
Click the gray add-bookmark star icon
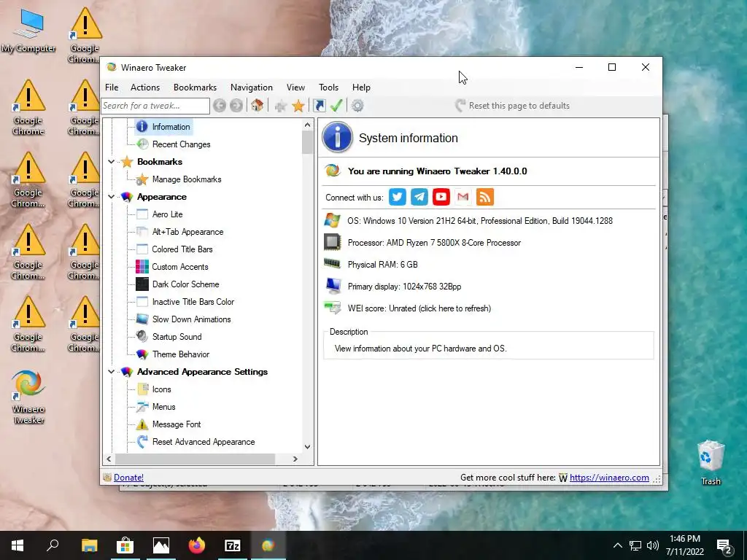[x=281, y=106]
